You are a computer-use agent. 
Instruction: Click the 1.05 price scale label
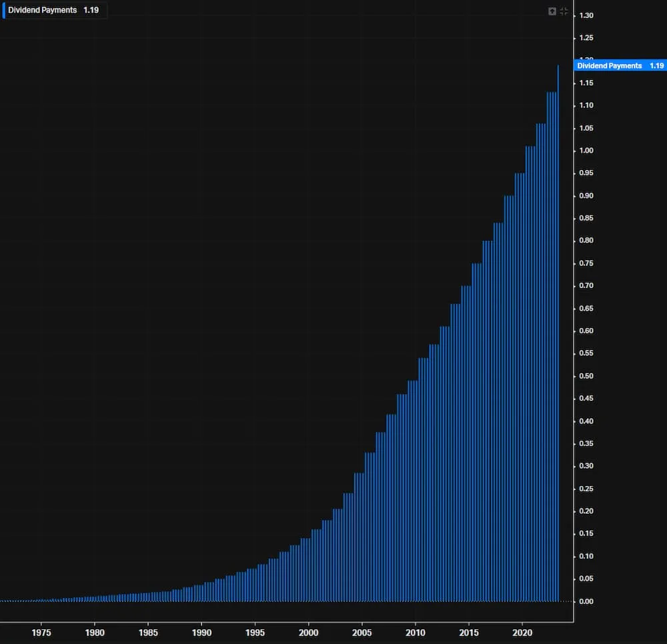click(x=586, y=128)
